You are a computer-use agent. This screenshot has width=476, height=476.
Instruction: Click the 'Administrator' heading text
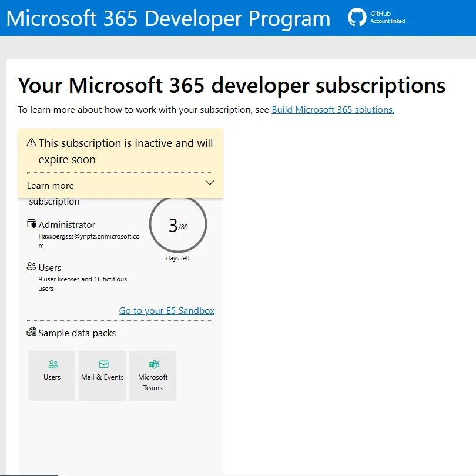coord(67,224)
